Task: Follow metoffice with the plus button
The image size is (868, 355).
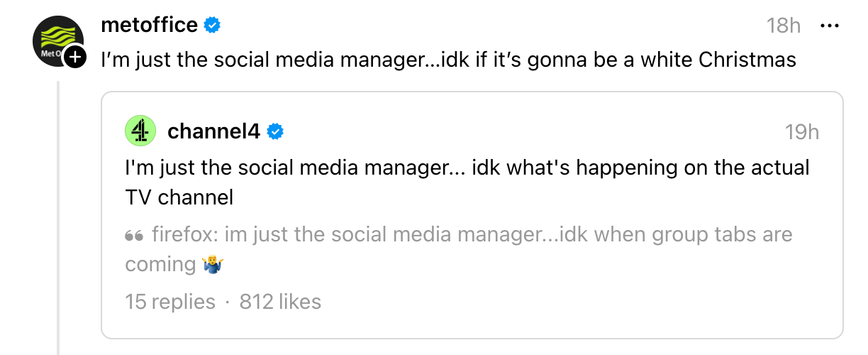Action: click(x=74, y=58)
